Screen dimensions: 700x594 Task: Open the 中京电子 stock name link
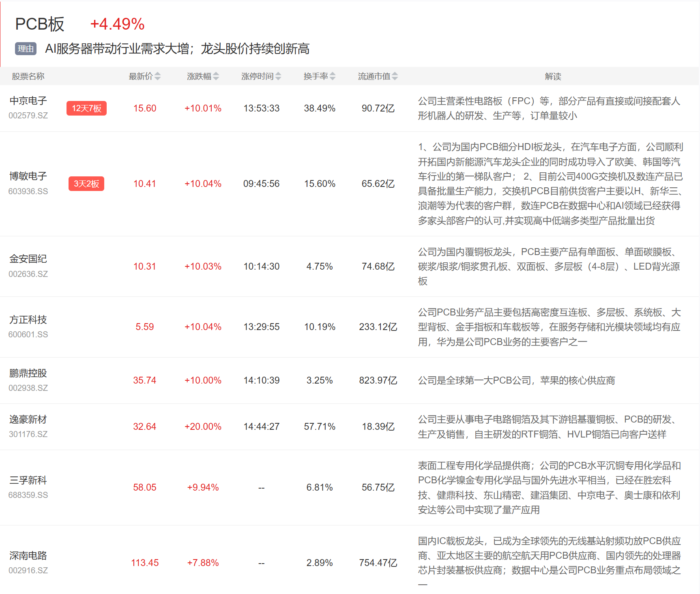click(28, 101)
